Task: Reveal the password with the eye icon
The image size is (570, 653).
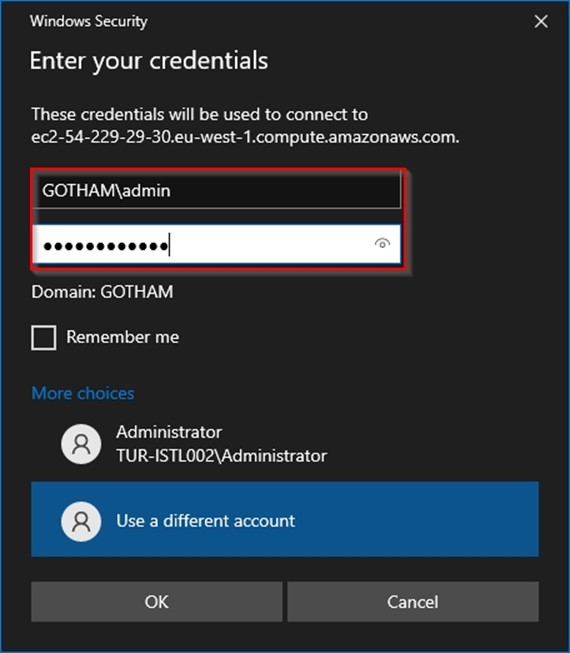Action: pos(382,243)
